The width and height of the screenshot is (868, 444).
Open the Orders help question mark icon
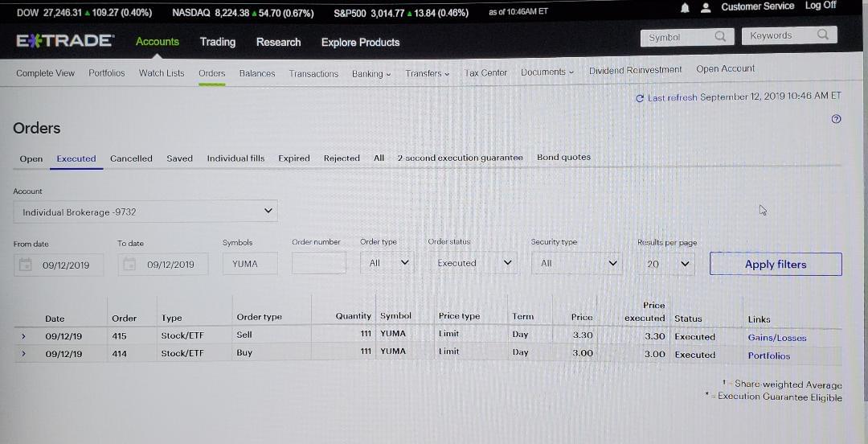pyautogui.click(x=836, y=118)
